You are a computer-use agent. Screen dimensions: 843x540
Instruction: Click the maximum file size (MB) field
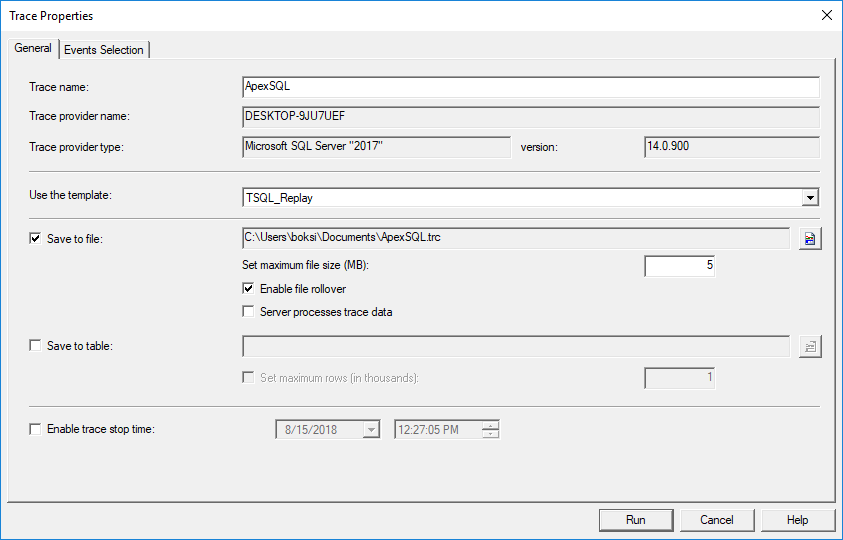click(x=680, y=266)
